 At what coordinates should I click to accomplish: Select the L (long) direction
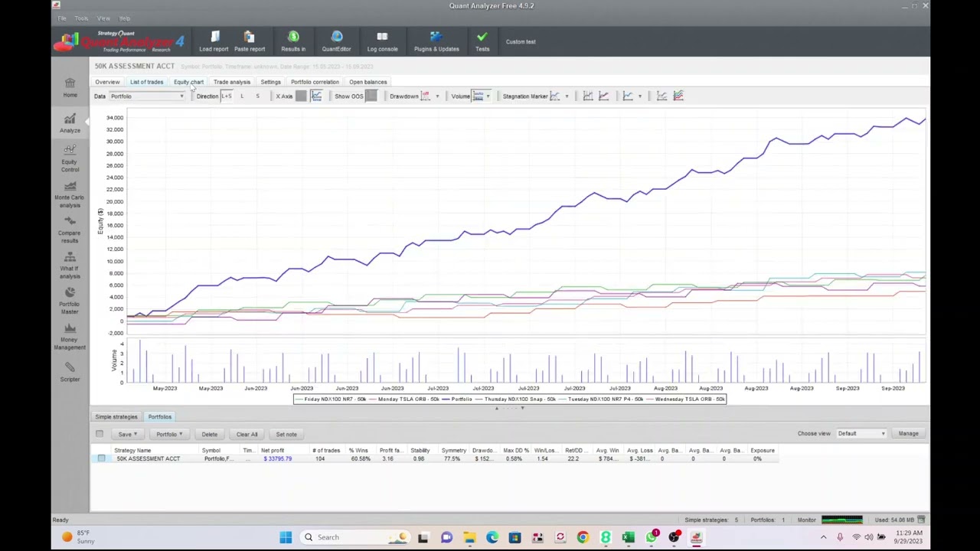[242, 96]
